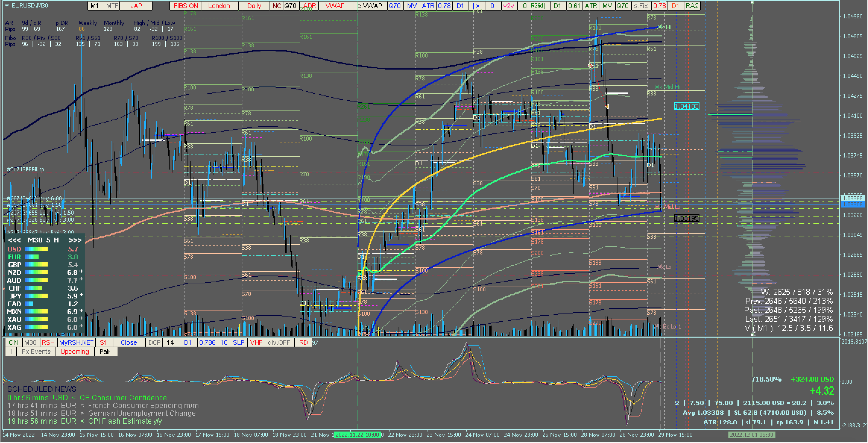Click the JAP session button

tap(136, 6)
